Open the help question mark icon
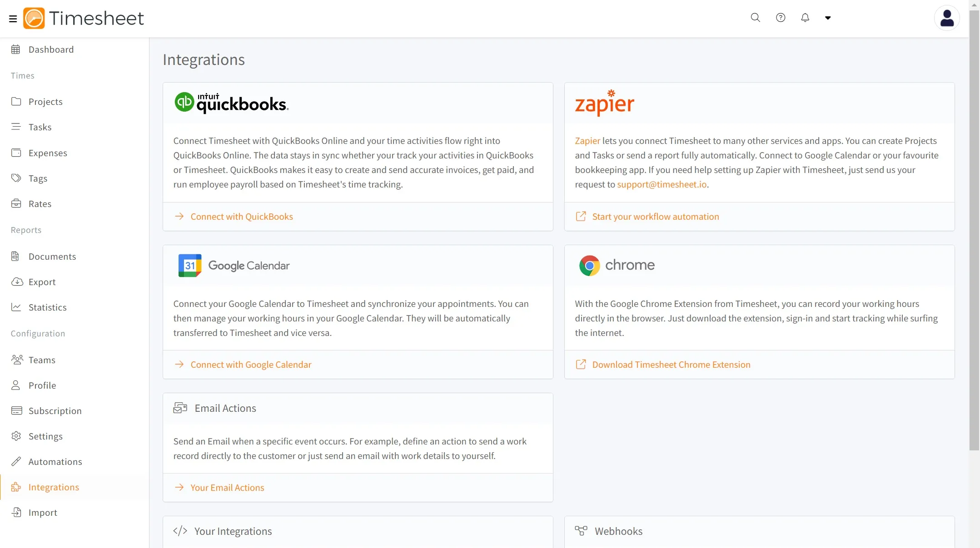The image size is (980, 548). point(781,18)
